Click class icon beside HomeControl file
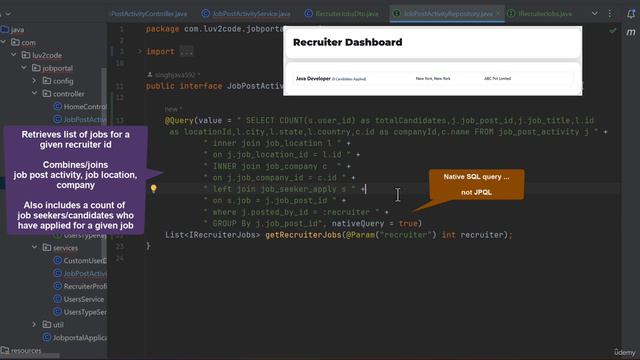640x360 pixels. click(x=58, y=107)
